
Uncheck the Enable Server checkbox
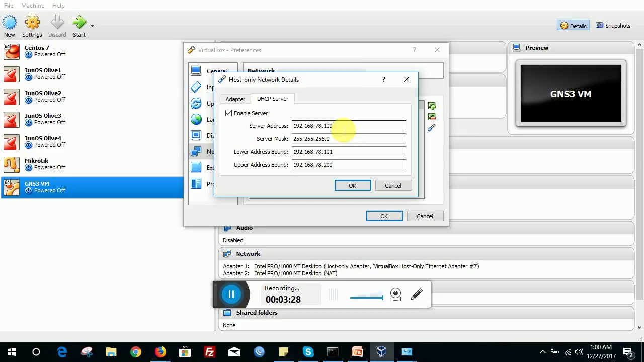229,113
